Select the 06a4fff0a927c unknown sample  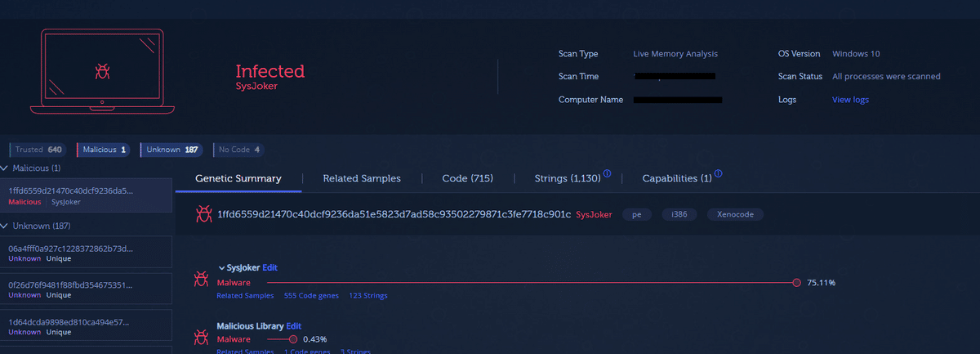point(70,249)
